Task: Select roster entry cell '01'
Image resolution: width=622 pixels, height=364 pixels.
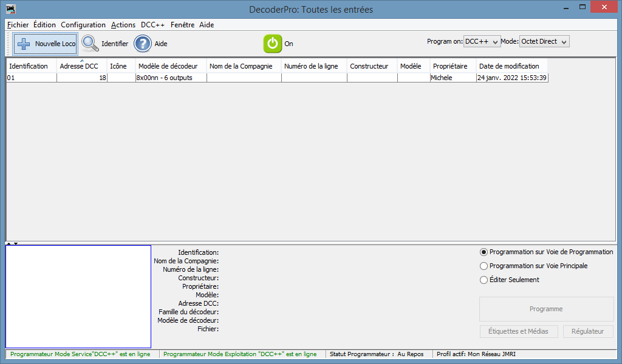Action: (x=32, y=78)
